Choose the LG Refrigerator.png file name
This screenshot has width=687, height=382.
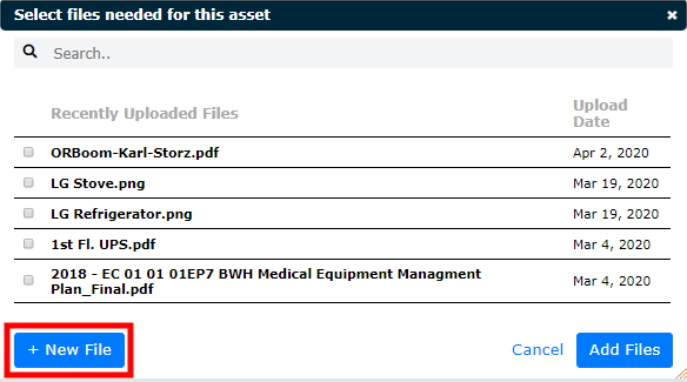[x=121, y=214]
